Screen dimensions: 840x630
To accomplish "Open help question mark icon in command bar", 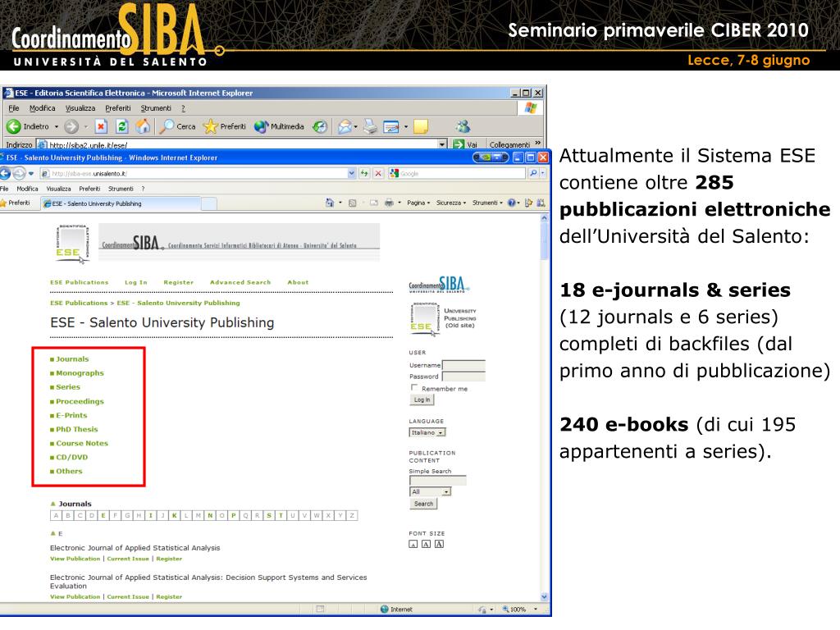I will pyautogui.click(x=512, y=203).
